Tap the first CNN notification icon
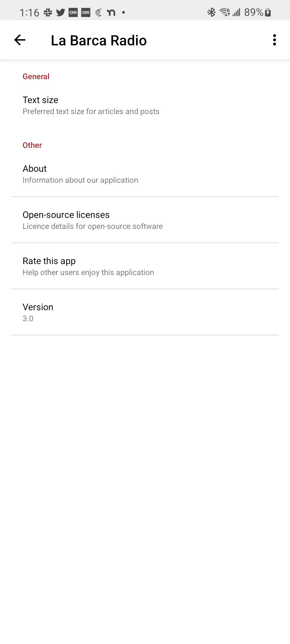Screen dimensions: 290x644 73,12
